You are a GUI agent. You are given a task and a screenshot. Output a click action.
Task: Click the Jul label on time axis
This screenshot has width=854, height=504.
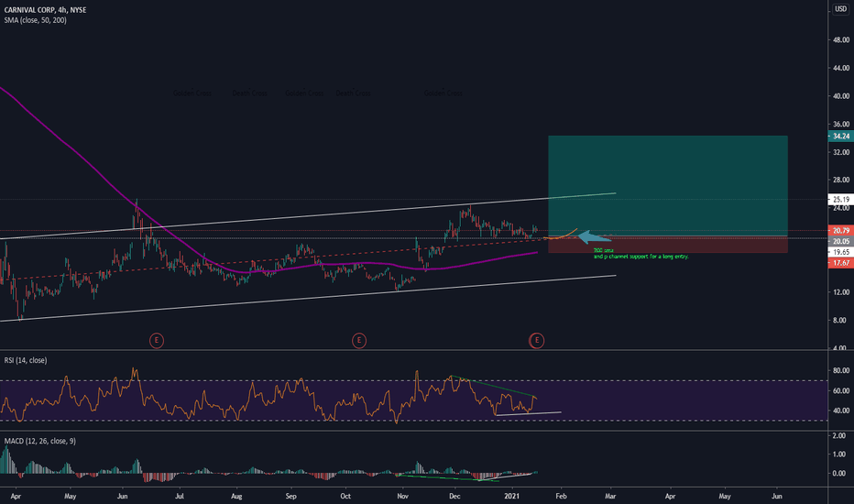(180, 496)
